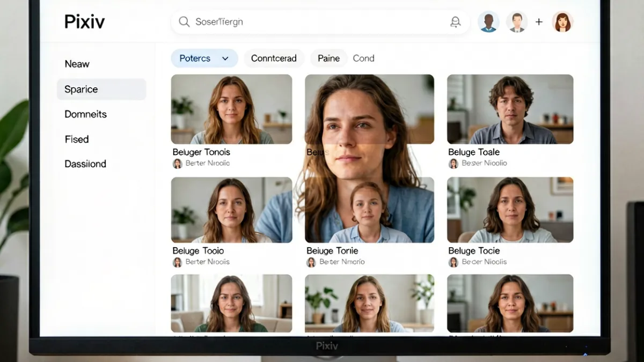Open Domneits in the sidebar
Image resolution: width=644 pixels, height=362 pixels.
click(85, 114)
